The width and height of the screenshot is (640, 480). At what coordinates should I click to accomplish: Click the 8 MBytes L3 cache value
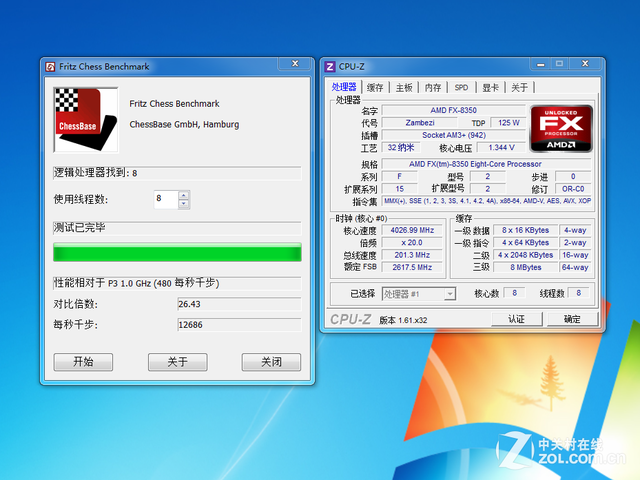[525, 267]
